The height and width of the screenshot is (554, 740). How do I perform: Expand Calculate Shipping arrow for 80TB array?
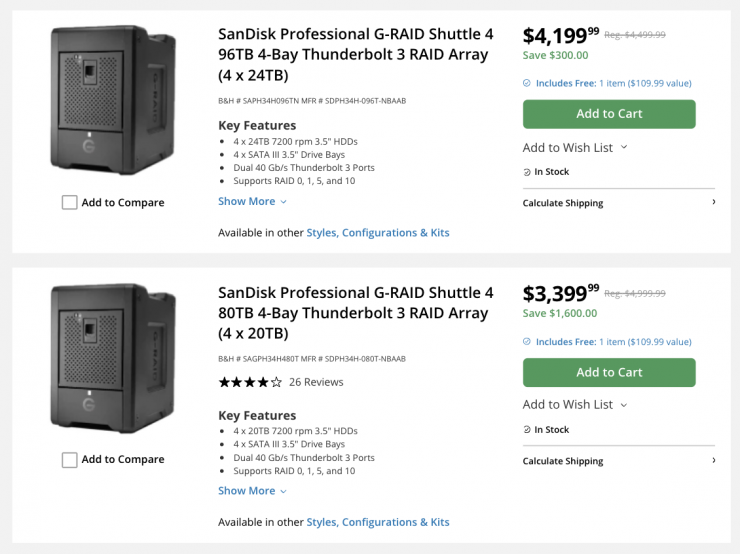coord(713,461)
